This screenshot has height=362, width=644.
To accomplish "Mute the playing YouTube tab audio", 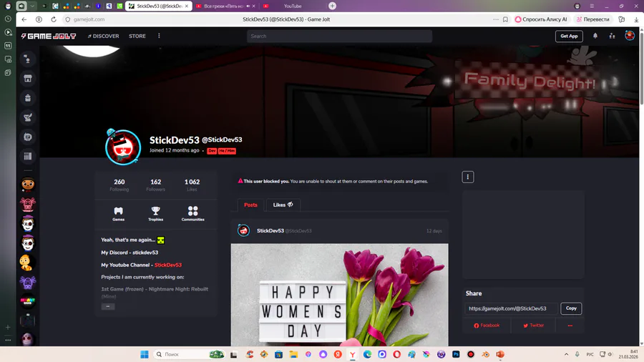I will point(248,6).
